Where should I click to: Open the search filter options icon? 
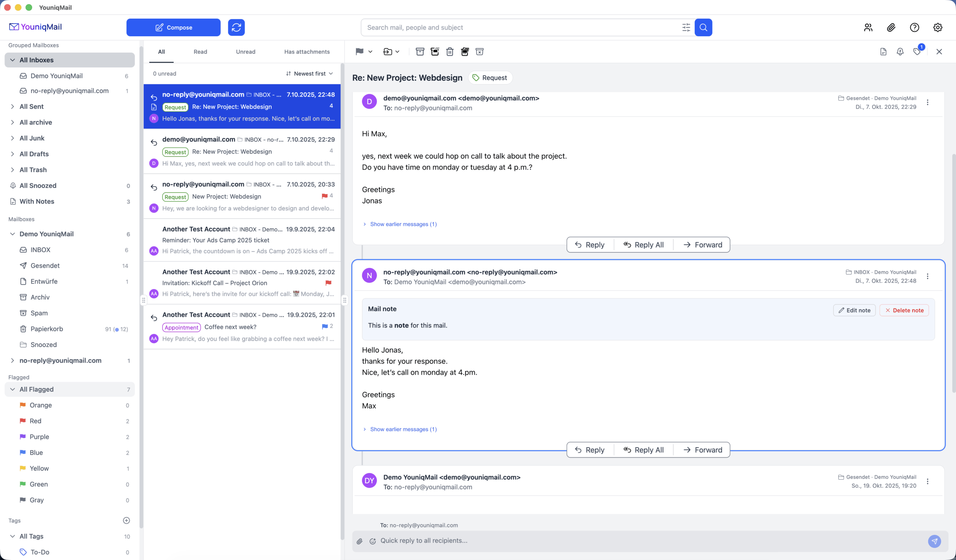pos(686,27)
